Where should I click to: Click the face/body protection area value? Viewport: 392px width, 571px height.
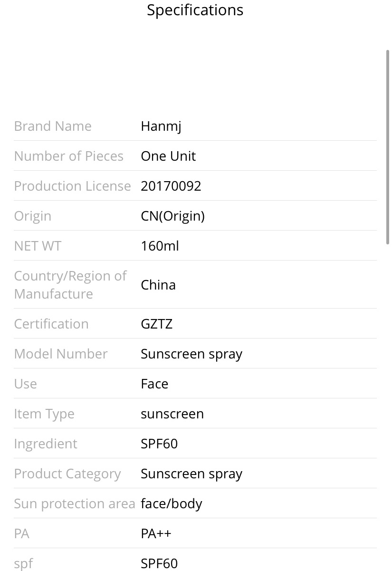pyautogui.click(x=172, y=504)
